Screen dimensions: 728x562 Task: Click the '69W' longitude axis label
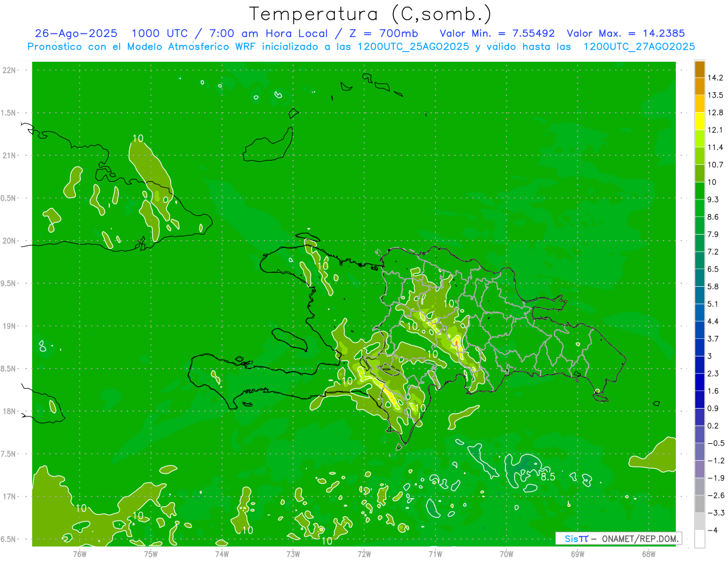pyautogui.click(x=578, y=554)
